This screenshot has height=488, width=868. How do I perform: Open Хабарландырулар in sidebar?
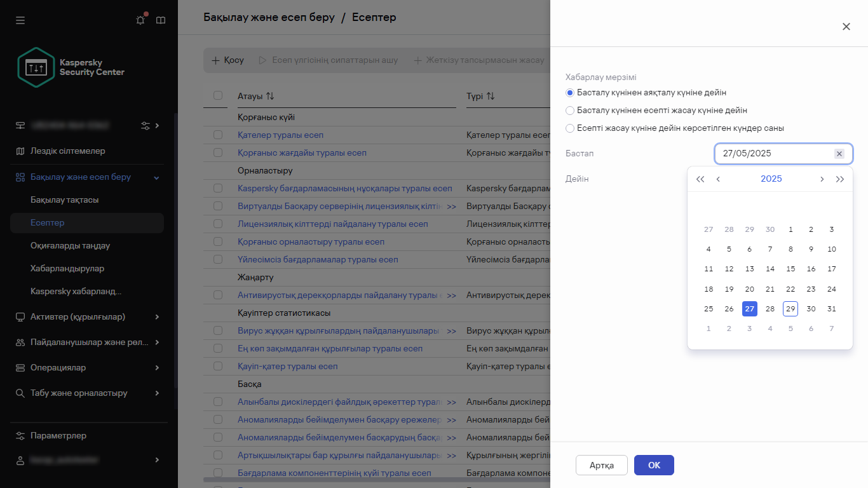pos(67,268)
